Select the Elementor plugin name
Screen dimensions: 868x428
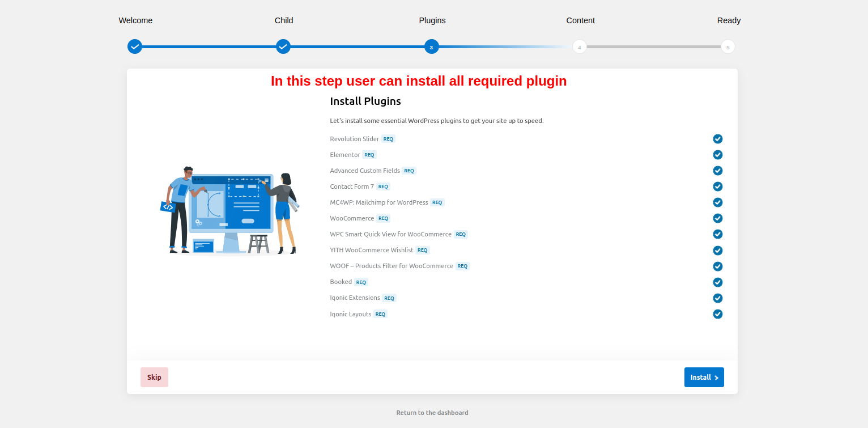[x=345, y=155]
